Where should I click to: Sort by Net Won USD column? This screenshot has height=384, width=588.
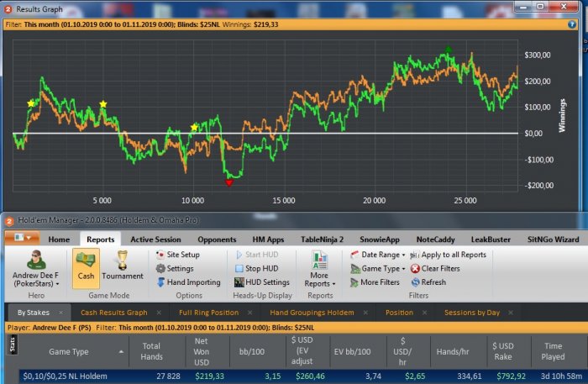click(202, 351)
